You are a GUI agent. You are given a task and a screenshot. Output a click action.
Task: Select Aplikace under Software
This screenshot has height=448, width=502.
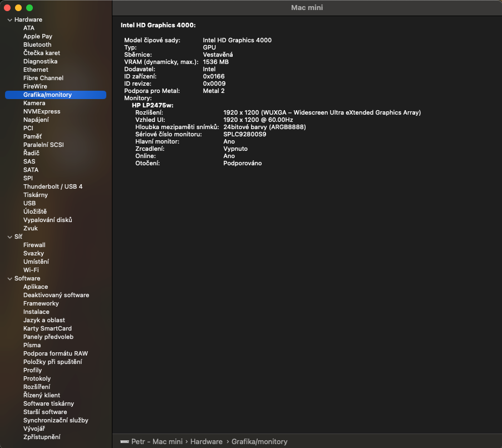[36, 287]
